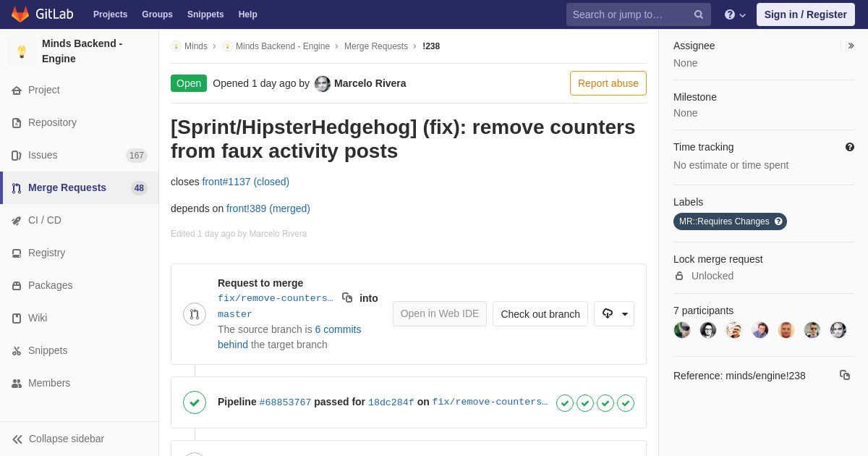Click Report abuse button
The height and width of the screenshot is (456, 868).
[608, 83]
